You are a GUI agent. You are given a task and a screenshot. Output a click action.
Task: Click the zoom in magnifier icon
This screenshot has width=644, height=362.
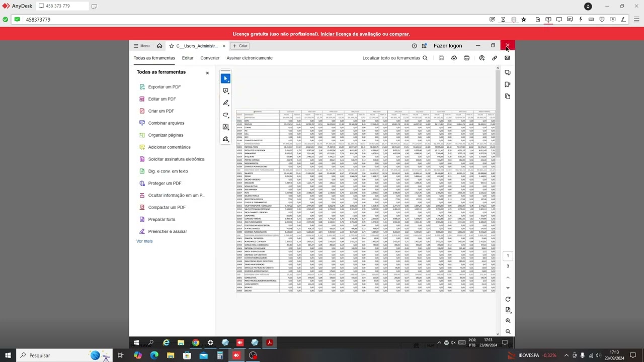[x=508, y=321]
